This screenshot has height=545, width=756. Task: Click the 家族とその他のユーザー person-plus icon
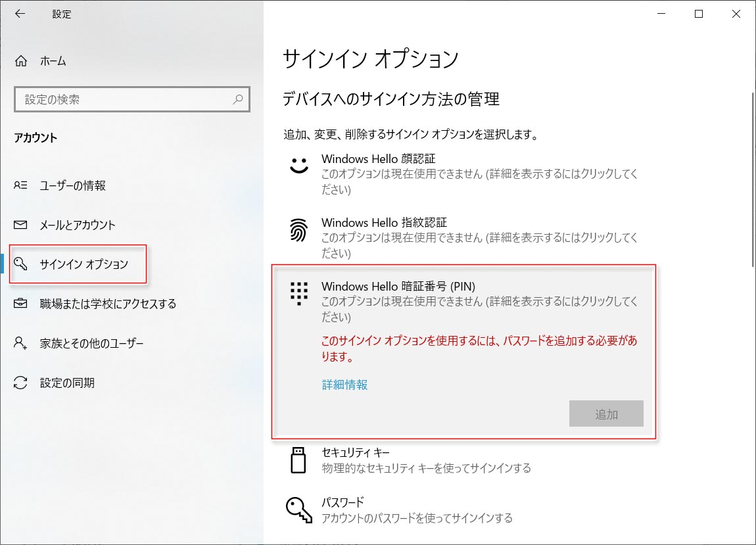(20, 343)
